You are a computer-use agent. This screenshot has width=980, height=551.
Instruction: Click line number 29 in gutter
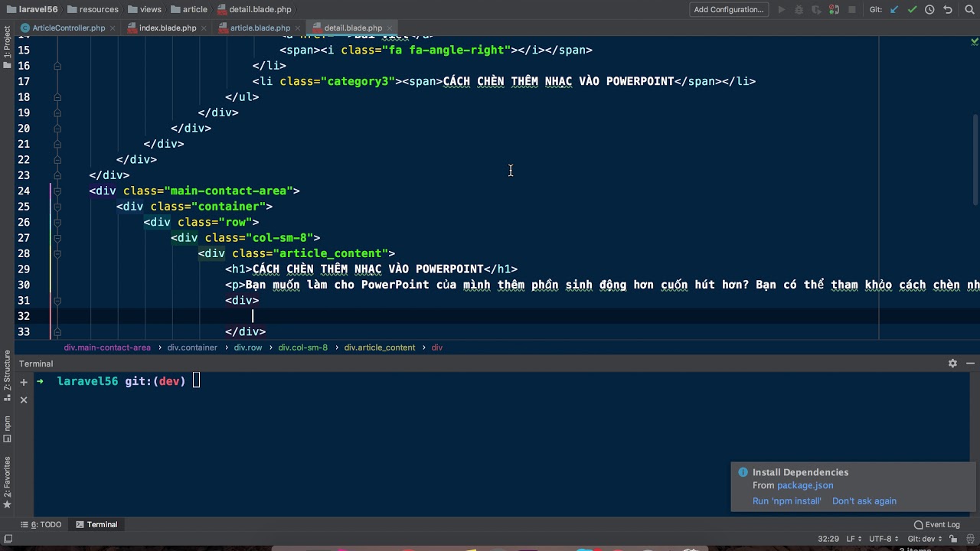tap(23, 269)
